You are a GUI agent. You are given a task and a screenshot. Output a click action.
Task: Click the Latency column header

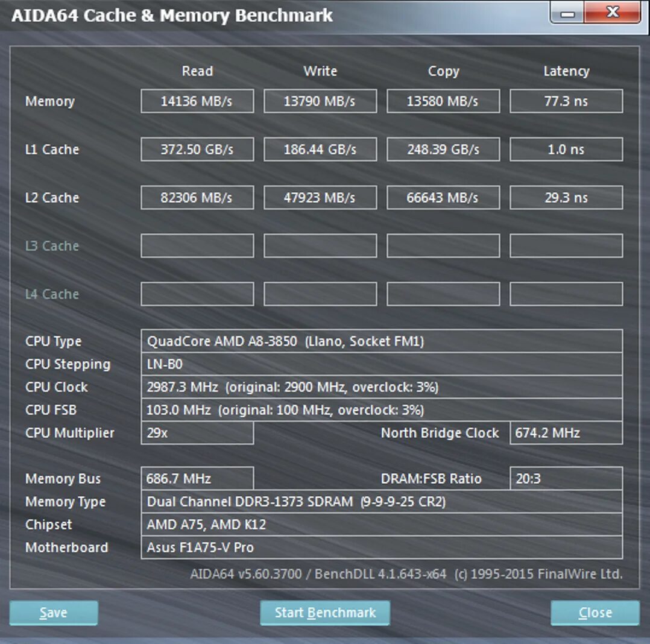click(x=566, y=72)
